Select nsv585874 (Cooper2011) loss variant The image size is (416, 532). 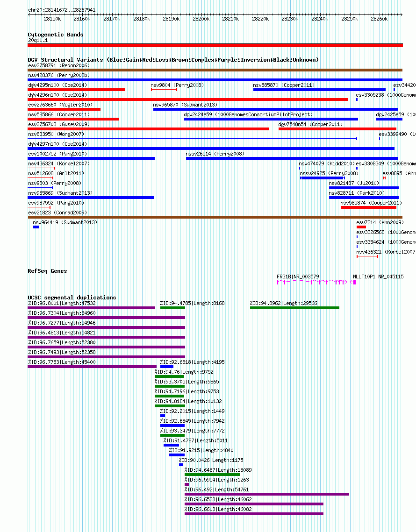(368, 208)
